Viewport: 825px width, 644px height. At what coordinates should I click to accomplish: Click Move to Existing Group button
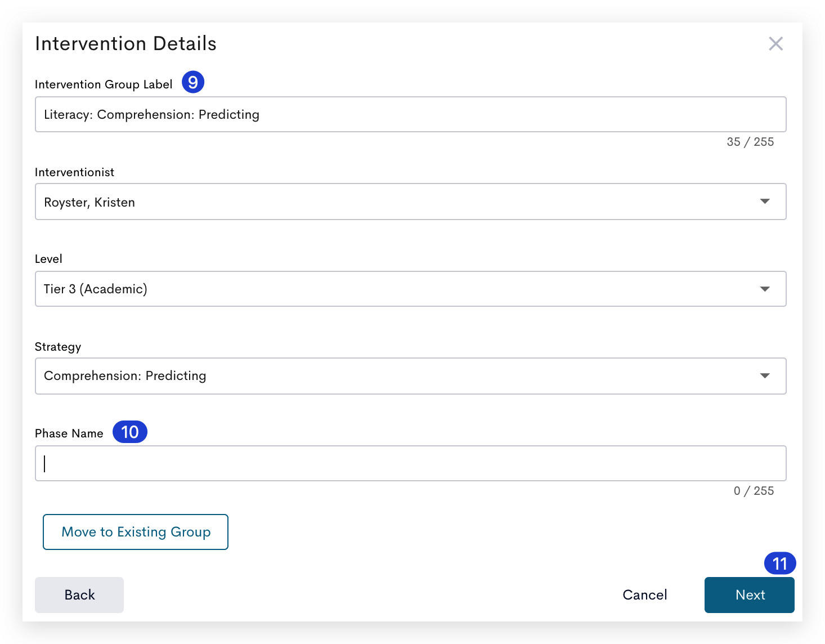point(136,532)
